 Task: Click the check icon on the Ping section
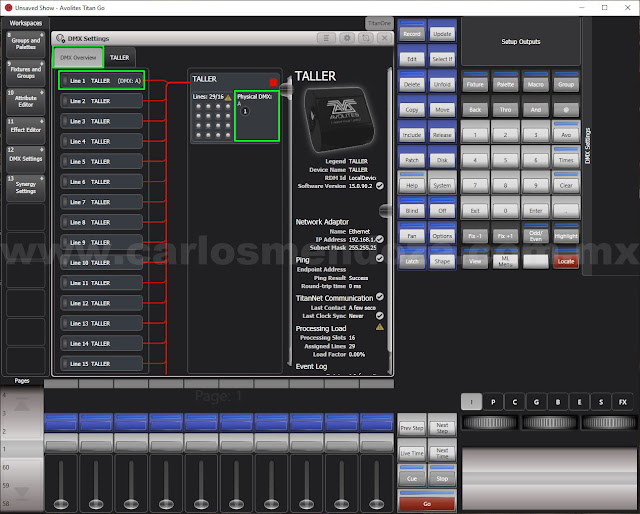(x=380, y=258)
